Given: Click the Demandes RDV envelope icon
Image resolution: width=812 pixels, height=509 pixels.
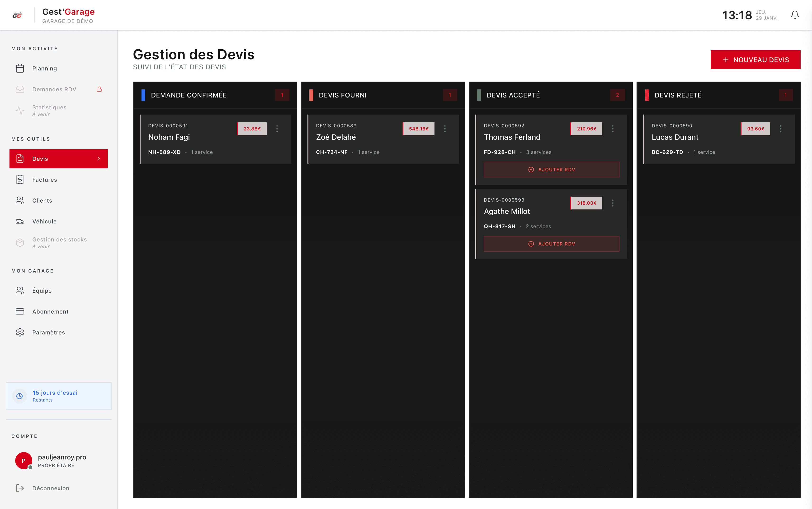Looking at the screenshot, I should pyautogui.click(x=20, y=89).
